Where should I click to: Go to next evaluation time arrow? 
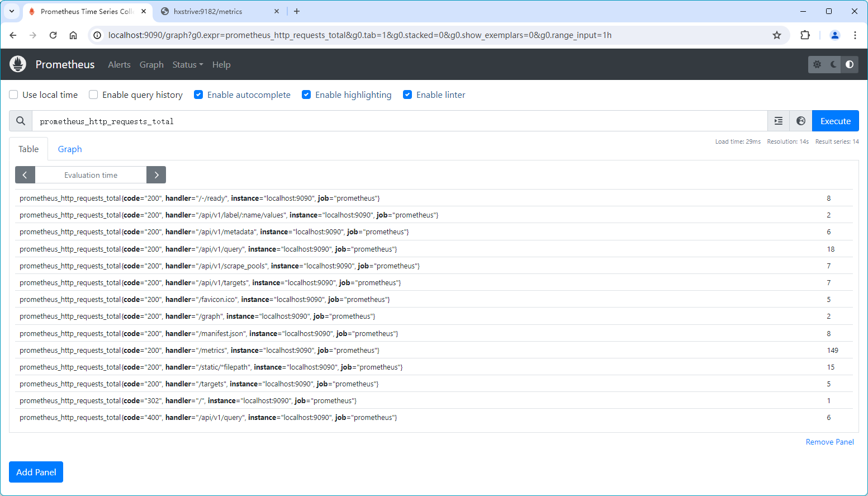pyautogui.click(x=156, y=175)
